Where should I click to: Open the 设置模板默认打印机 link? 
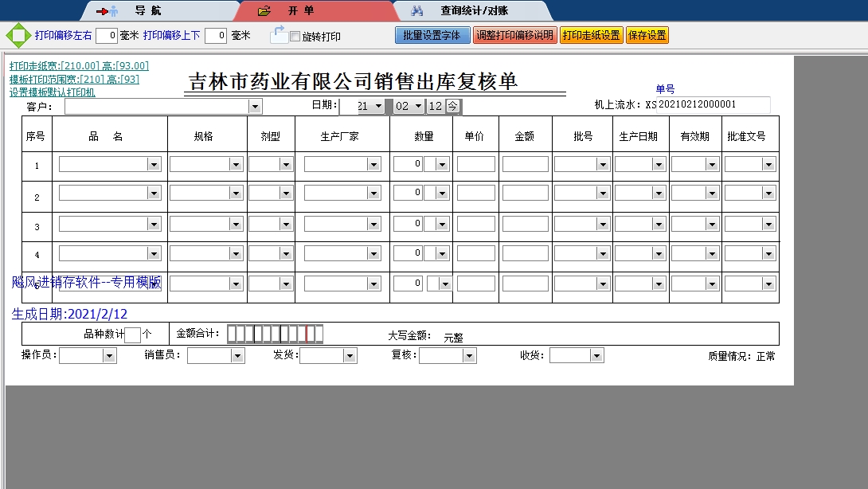[x=52, y=92]
